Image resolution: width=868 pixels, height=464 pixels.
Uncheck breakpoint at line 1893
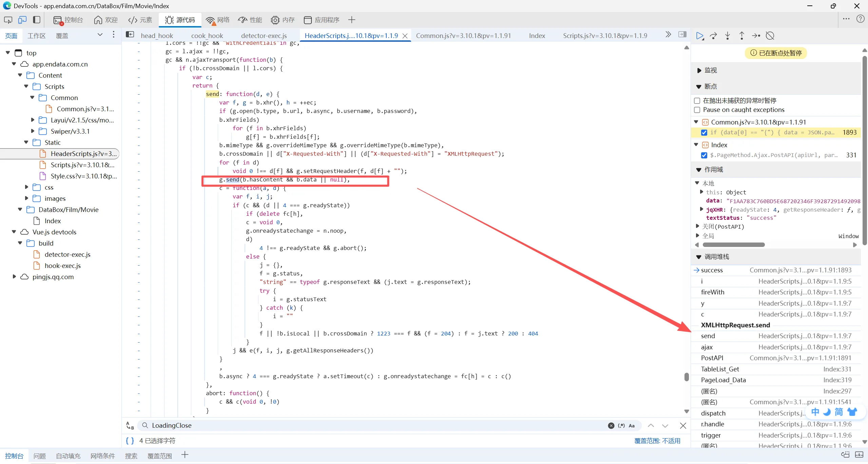[704, 133]
